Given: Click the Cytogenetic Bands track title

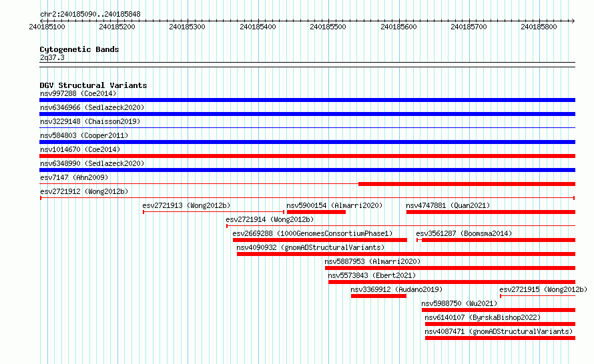Looking at the screenshot, I should (79, 49).
